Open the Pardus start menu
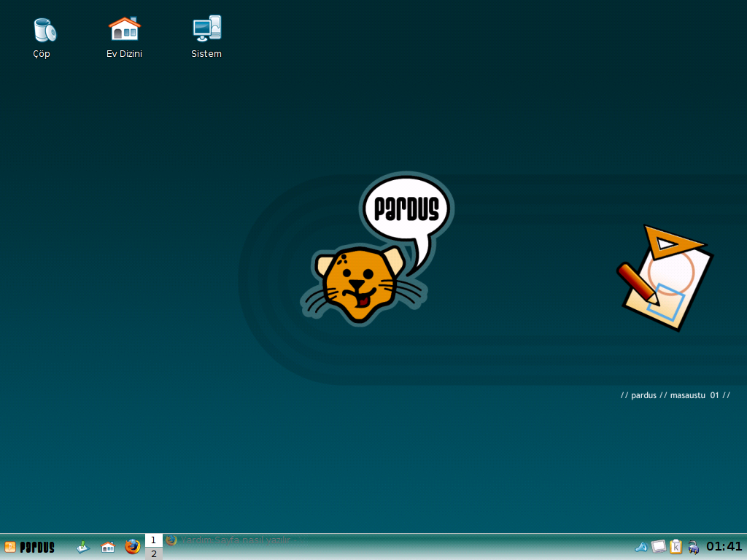This screenshot has height=560, width=747. (29, 547)
